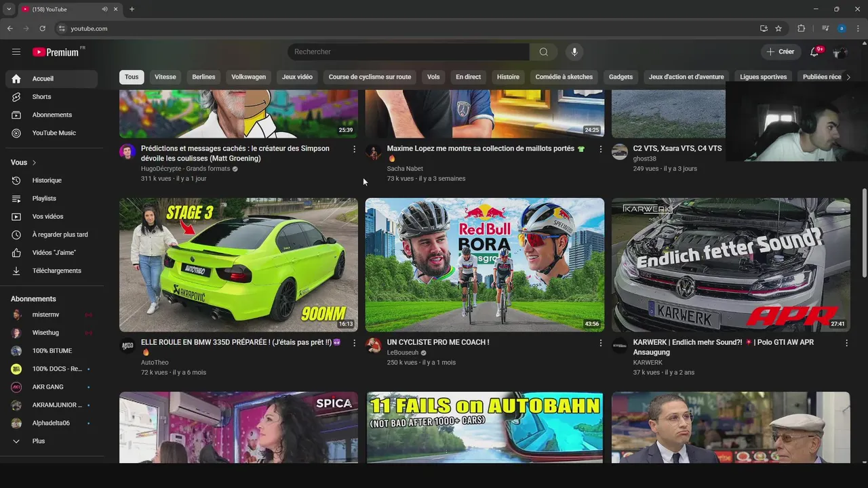This screenshot has width=868, height=488.
Task: Open the hamburger guide menu
Action: click(x=16, y=52)
